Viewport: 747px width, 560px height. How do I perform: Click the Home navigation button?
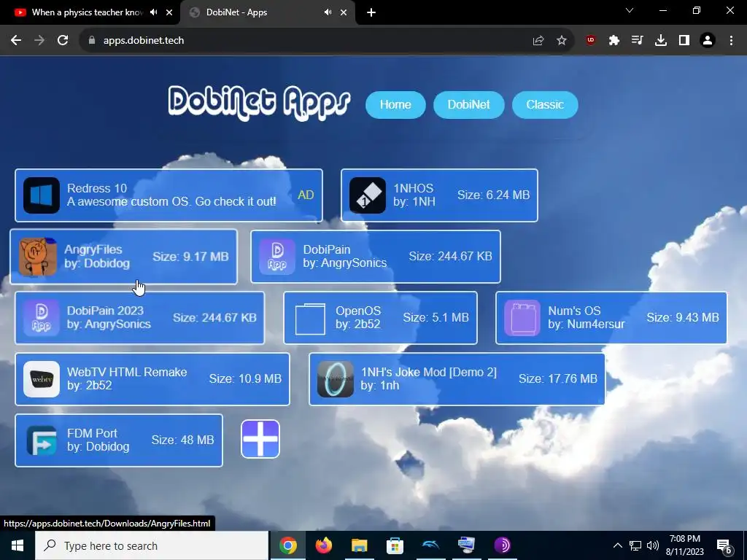[x=395, y=105]
